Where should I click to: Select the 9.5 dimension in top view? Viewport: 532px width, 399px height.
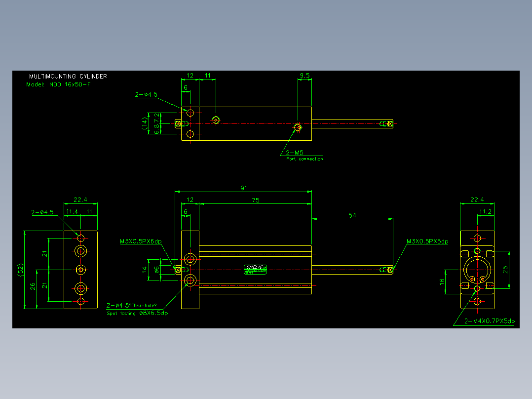(304, 76)
